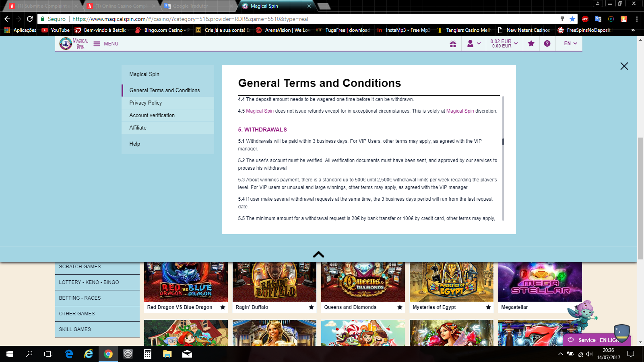Open the Tangiers Casino bookmark
The height and width of the screenshot is (362, 644).
pos(464,30)
